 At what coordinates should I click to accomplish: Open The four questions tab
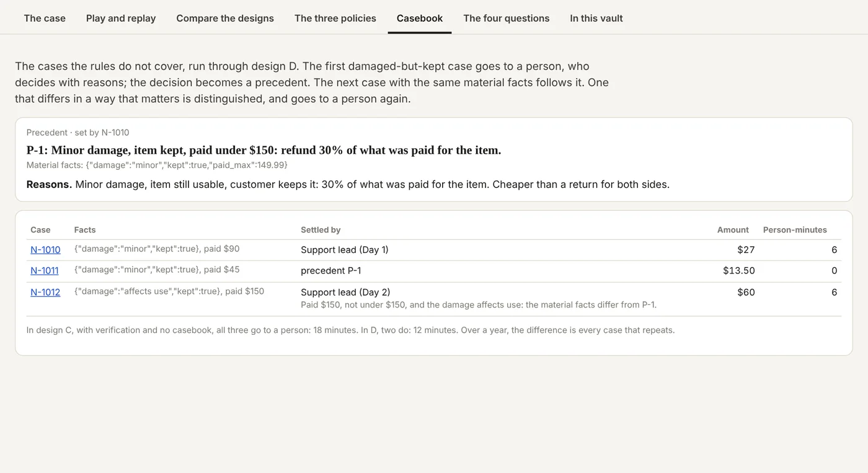tap(507, 18)
